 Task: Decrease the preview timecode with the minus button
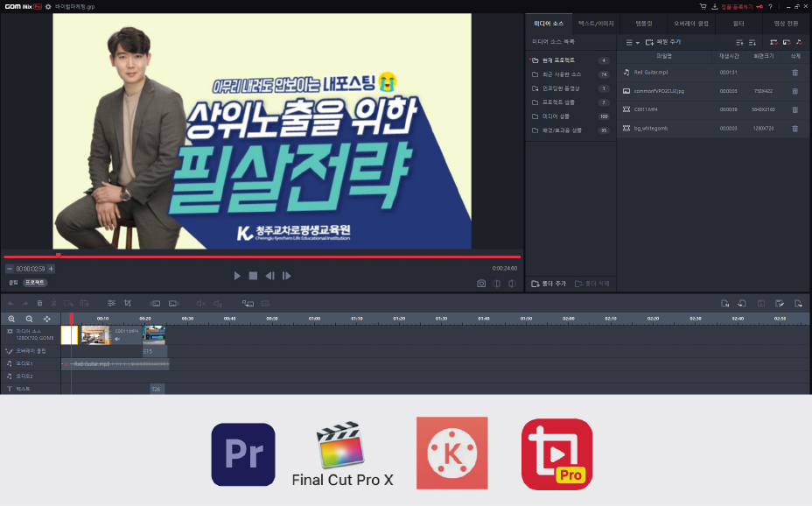[x=10, y=269]
